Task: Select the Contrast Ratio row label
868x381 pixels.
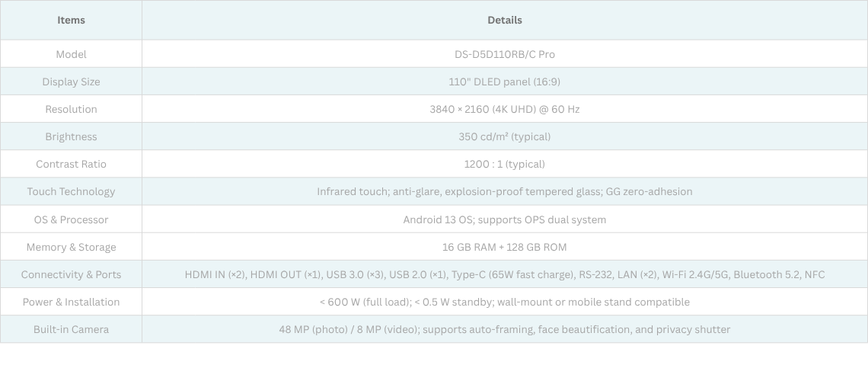Action: tap(71, 164)
